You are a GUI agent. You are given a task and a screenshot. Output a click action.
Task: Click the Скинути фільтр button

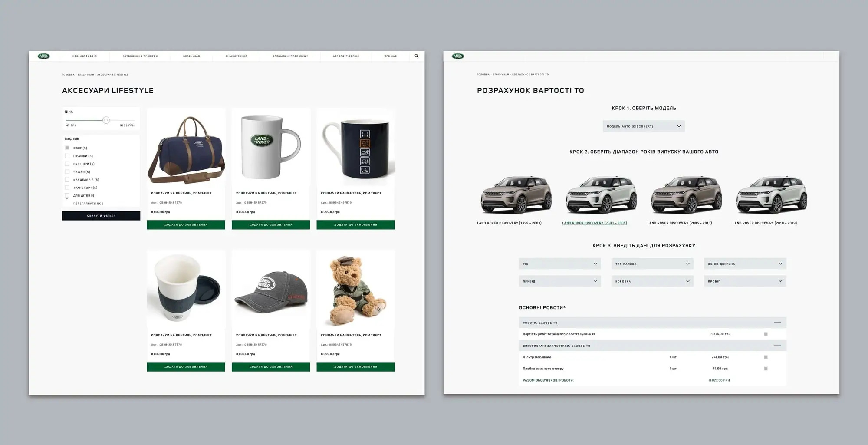(x=101, y=216)
